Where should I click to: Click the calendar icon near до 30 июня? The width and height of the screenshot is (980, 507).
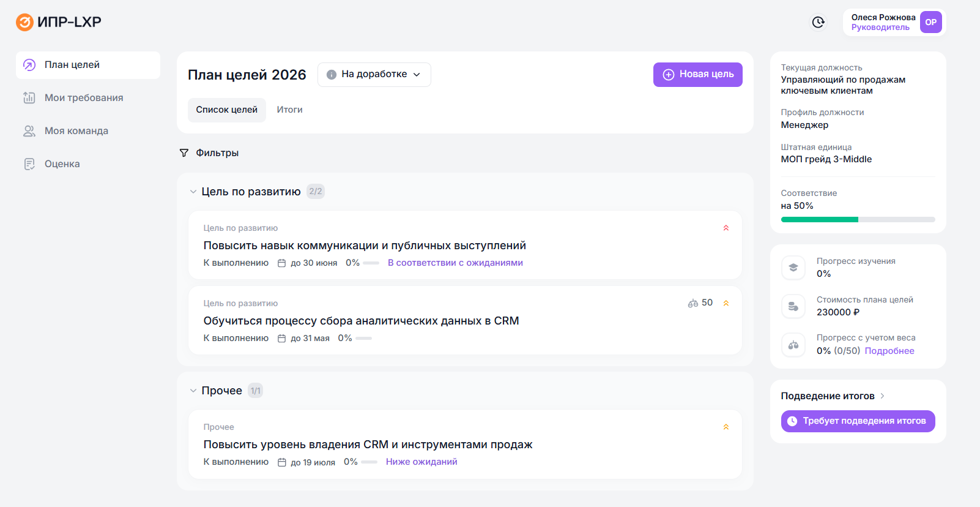pyautogui.click(x=282, y=263)
